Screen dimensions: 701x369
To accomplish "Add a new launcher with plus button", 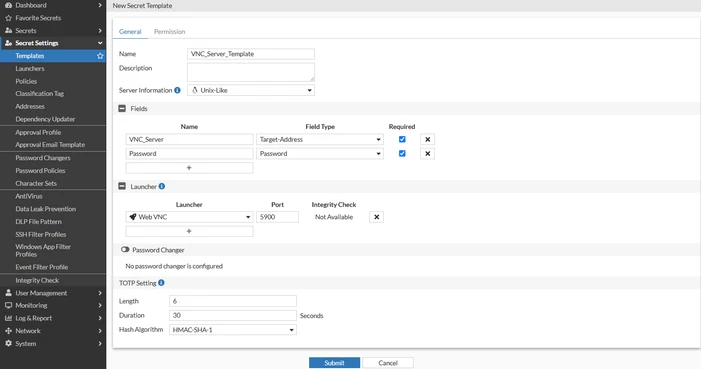I will 189,231.
